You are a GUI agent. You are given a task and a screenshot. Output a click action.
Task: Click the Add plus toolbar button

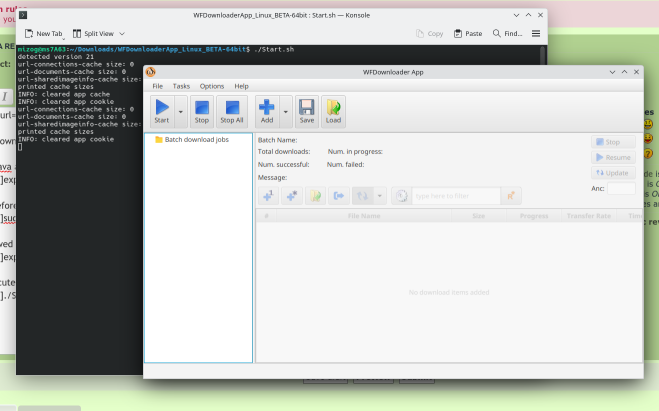[x=267, y=111]
